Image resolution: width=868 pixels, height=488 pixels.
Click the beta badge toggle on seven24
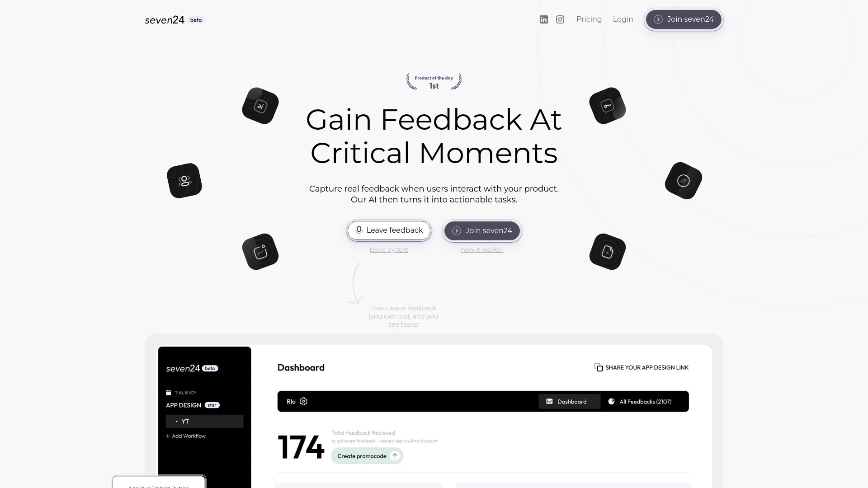(x=196, y=20)
